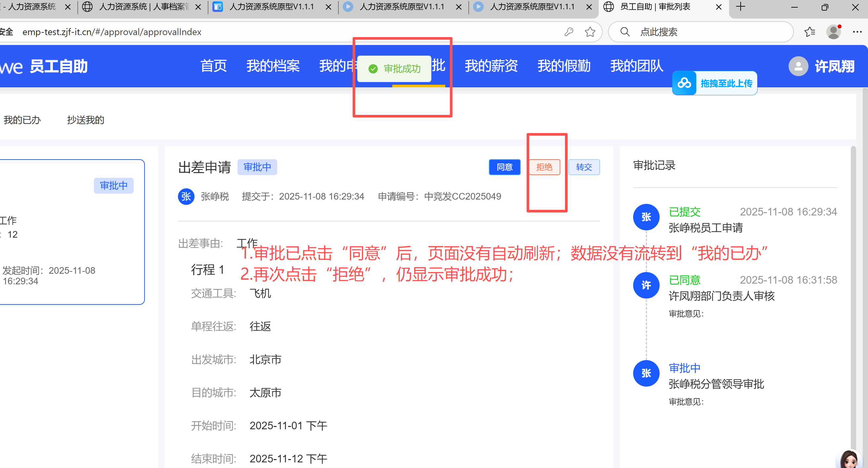Click the favorites star icon in address bar

pos(590,32)
